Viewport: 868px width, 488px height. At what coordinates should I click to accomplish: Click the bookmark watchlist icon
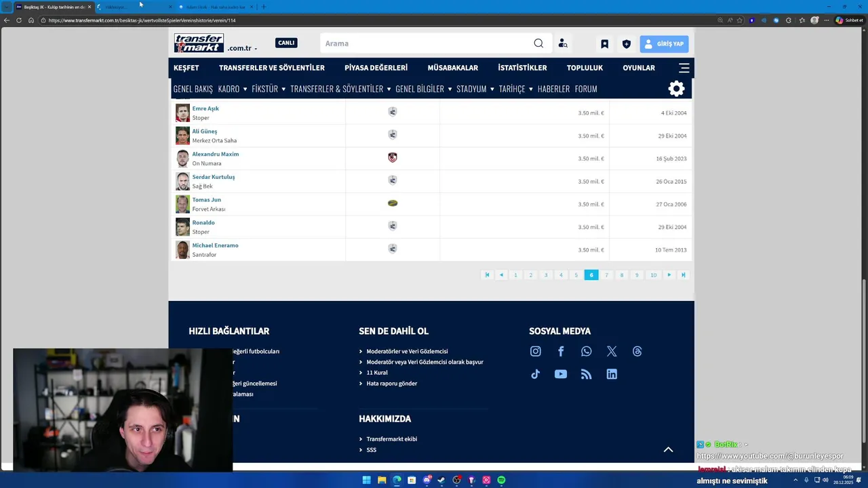605,44
